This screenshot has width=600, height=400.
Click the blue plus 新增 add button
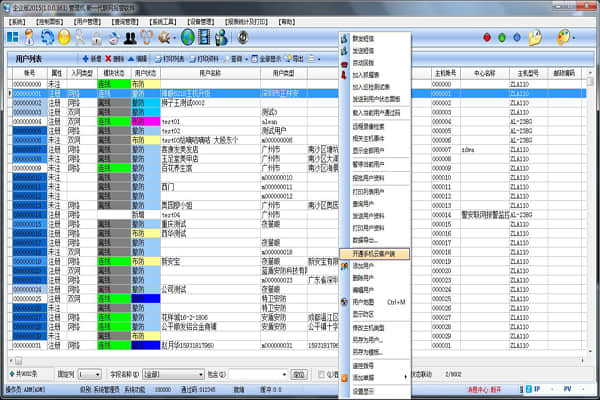tap(91, 59)
